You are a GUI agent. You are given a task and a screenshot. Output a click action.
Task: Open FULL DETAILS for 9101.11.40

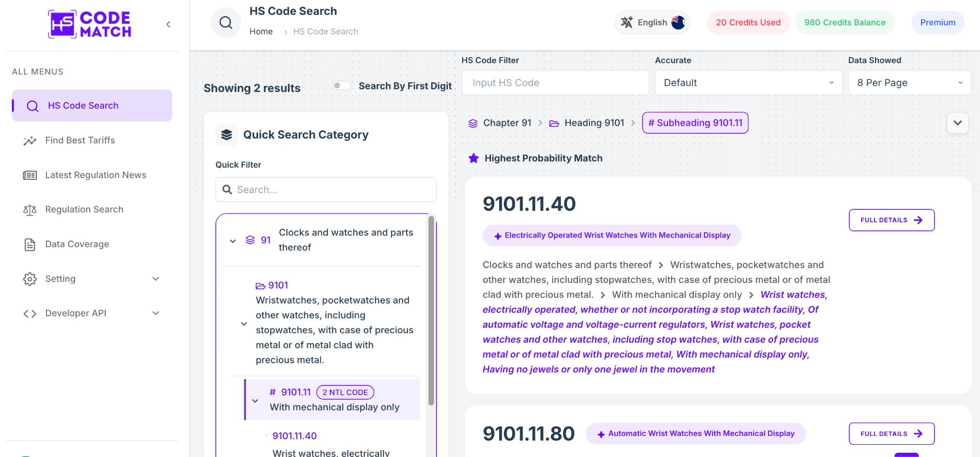pyautogui.click(x=891, y=220)
